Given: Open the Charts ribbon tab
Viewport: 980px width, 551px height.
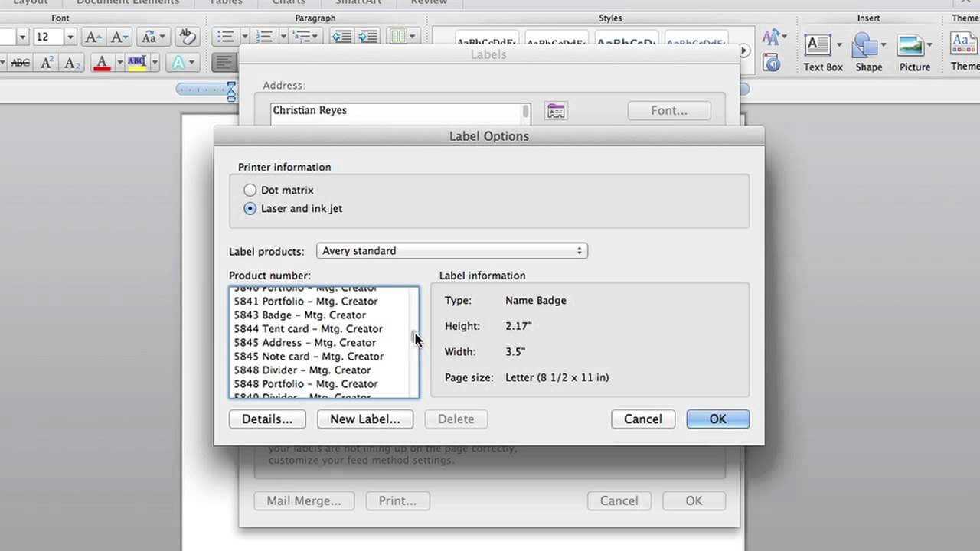Looking at the screenshot, I should (x=289, y=2).
